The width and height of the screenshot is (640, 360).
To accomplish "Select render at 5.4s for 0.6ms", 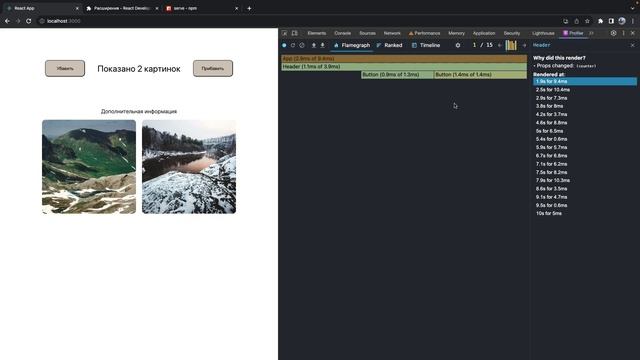I will [x=584, y=139].
